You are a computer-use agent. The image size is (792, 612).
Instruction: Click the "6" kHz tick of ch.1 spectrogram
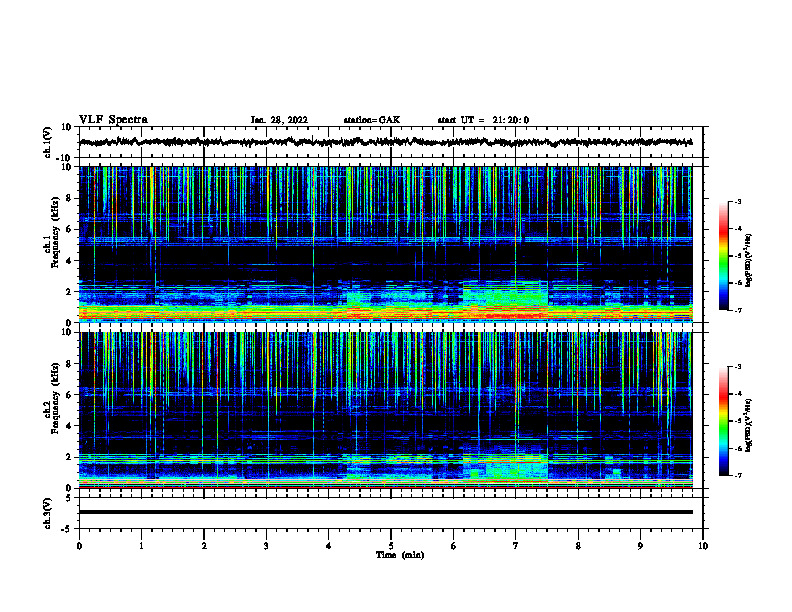pyautogui.click(x=69, y=230)
